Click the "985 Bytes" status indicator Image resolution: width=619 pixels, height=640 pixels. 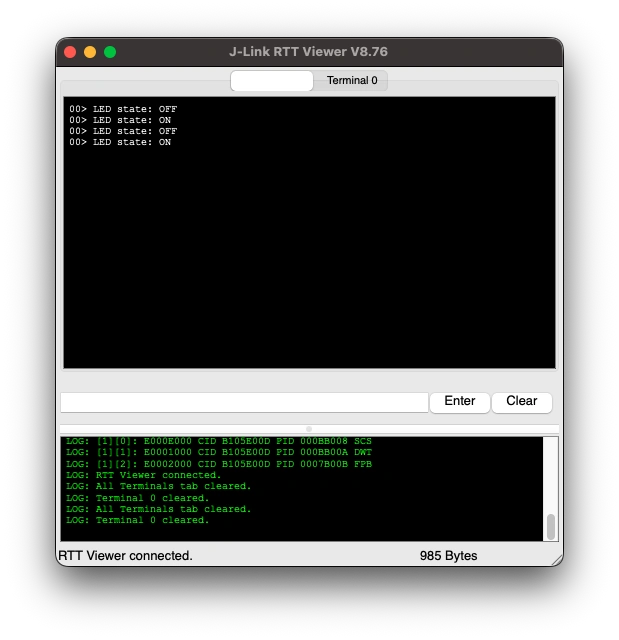point(448,556)
